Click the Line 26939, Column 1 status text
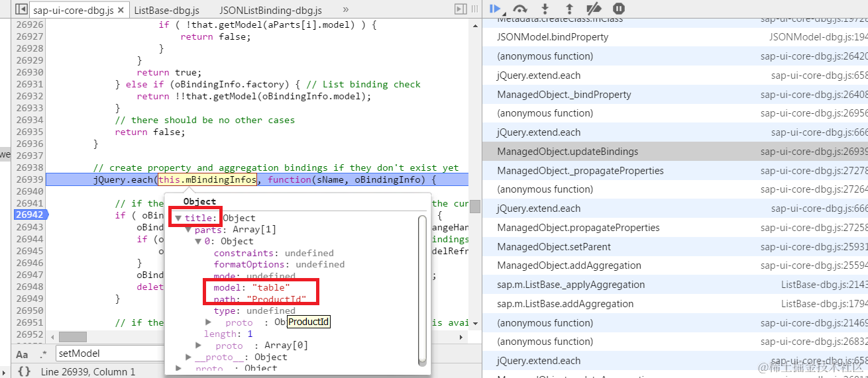Screen dimensions: 868x378 tap(88, 372)
